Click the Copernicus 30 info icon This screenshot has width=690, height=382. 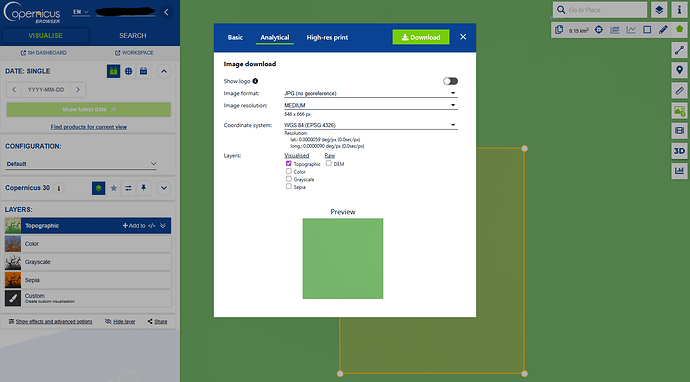pos(59,188)
